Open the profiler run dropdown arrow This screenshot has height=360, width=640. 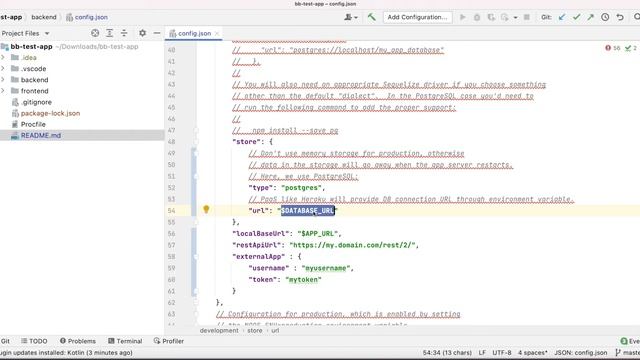pos(515,18)
